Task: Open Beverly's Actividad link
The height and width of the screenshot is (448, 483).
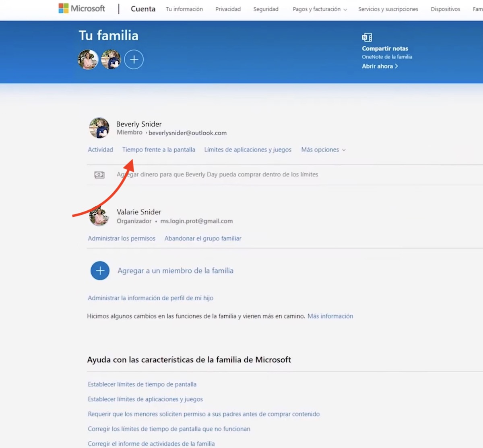Action: 101,150
